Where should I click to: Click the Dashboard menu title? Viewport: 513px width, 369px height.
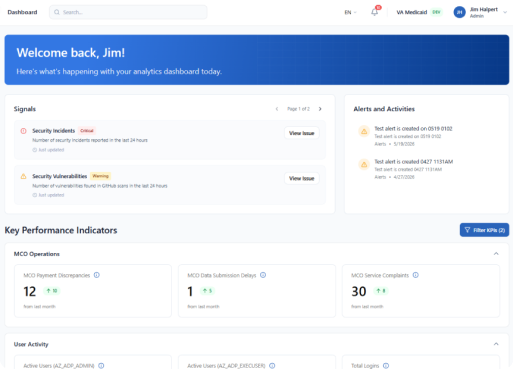pyautogui.click(x=22, y=12)
